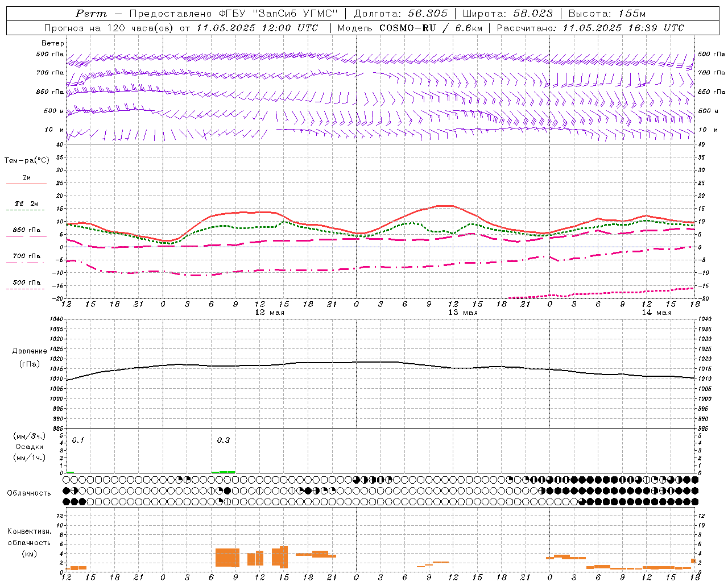Click the "13 мая" date label
This screenshot has width=728, height=582.
pos(463,313)
